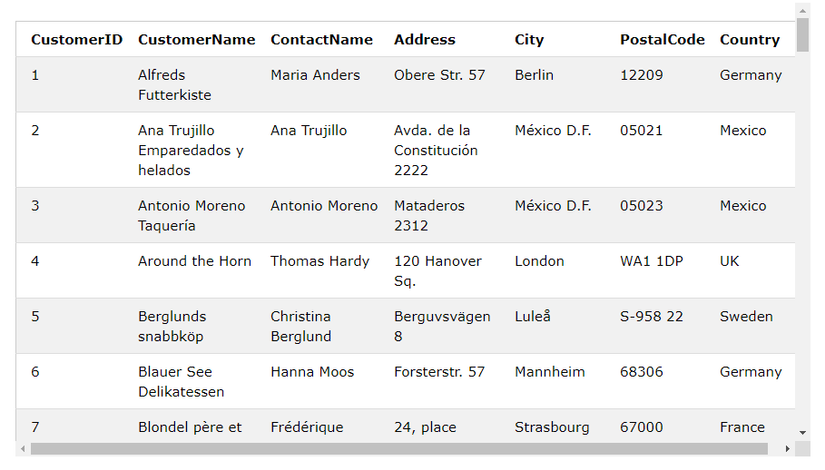Select the Alfreds Futterkiste customer cell
Viewport: 825px width, 470px height.
175,85
